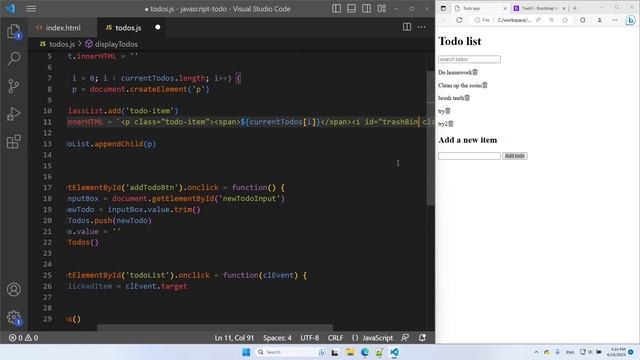
Task: Open the Bing sidebar button
Action: pos(631,20)
